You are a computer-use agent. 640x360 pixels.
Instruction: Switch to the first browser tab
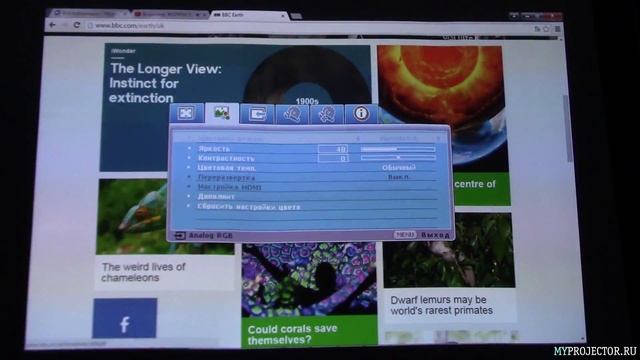point(90,13)
